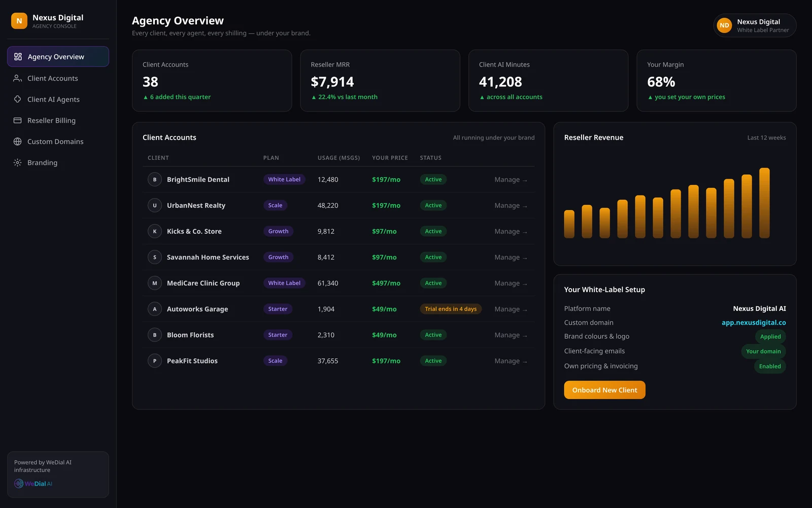This screenshot has width=812, height=508.
Task: Open the Nexus Digital partner profile chip
Action: click(x=755, y=25)
